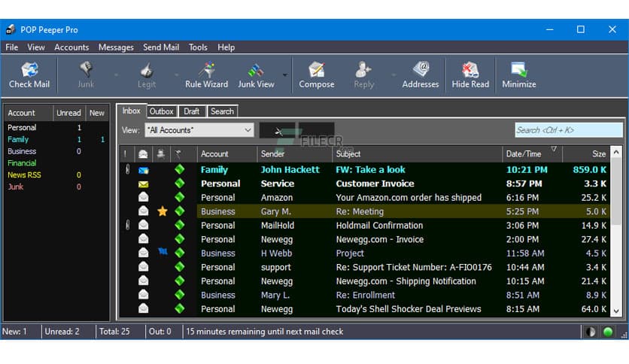This screenshot has width=629, height=364.
Task: Select the Junk account in sidebar
Action: coord(16,187)
